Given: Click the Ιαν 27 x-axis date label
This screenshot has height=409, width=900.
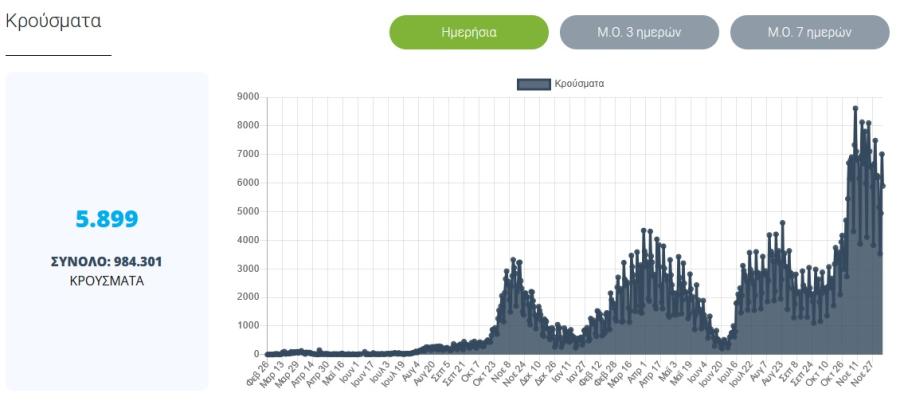Looking at the screenshot, I should click(x=575, y=374).
